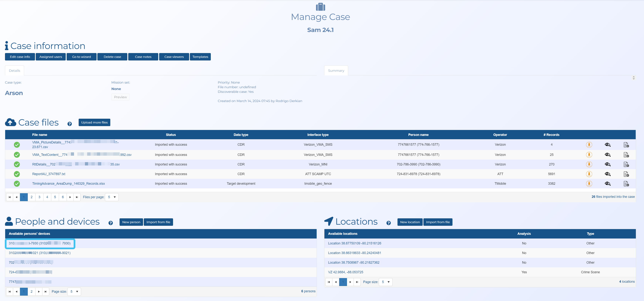
Task: Open the Files per page dropdown
Action: pos(112,197)
